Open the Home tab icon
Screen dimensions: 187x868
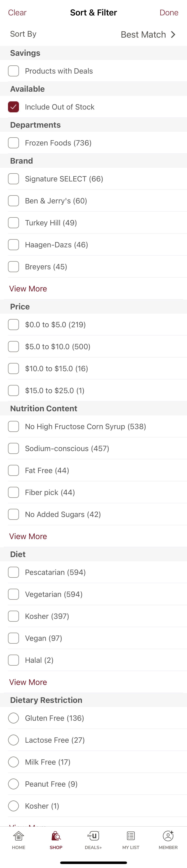coord(18,836)
